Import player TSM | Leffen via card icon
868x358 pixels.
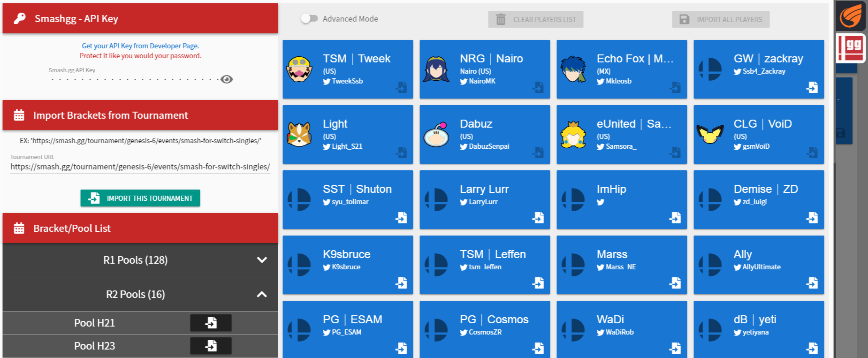[538, 283]
